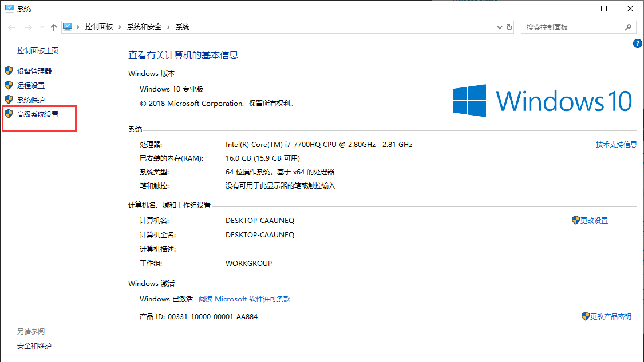
Task: Click shield icon beside 远程设置
Action: pyautogui.click(x=9, y=85)
